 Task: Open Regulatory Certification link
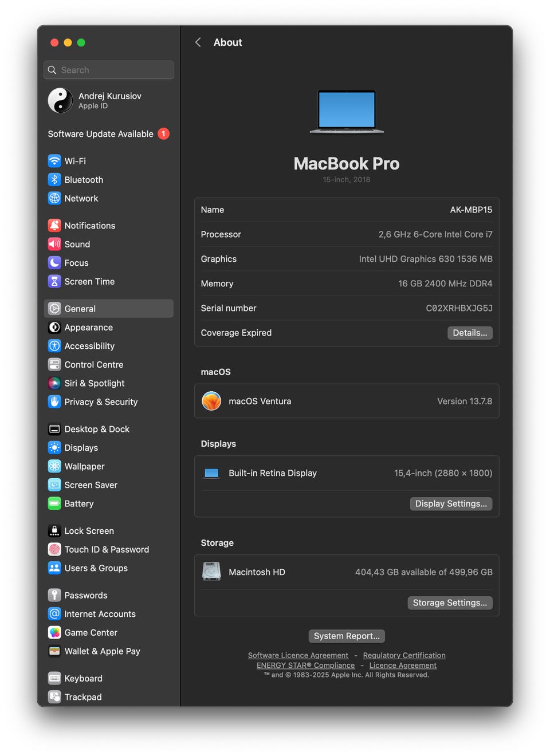click(x=404, y=655)
